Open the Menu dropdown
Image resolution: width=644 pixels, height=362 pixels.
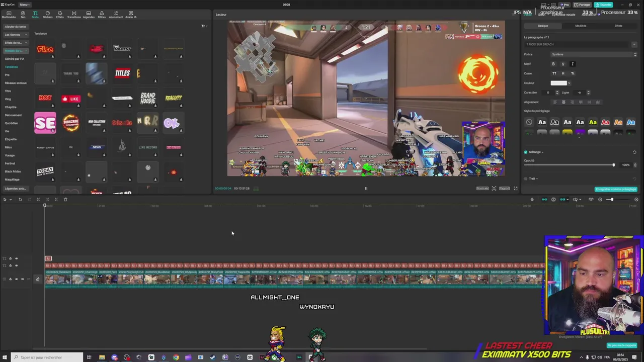point(24,5)
